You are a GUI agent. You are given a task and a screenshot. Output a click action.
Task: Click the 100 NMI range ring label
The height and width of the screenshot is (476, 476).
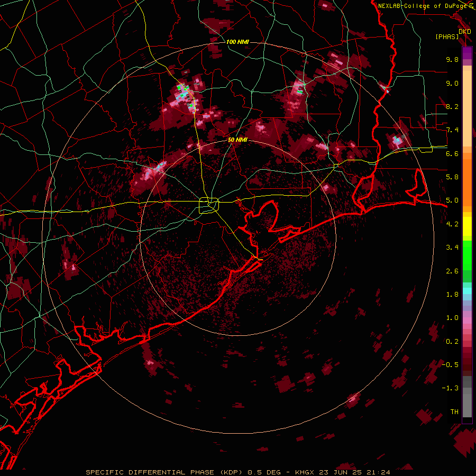(237, 42)
